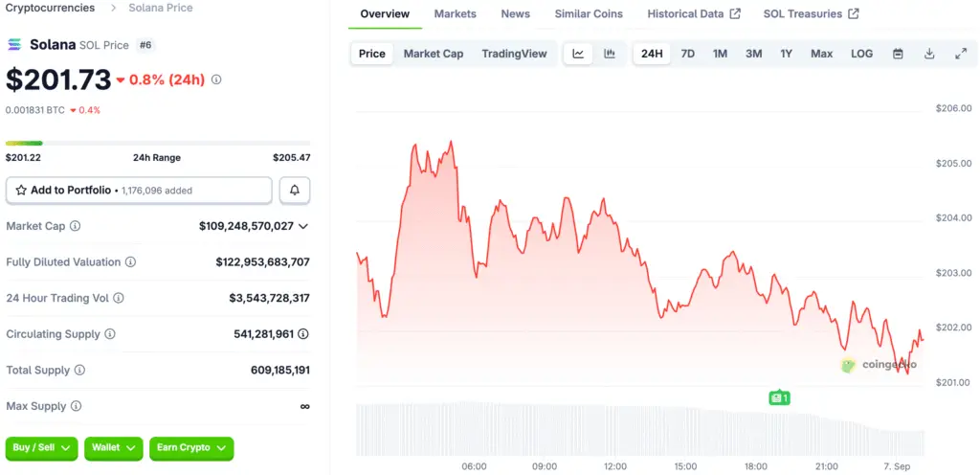The width and height of the screenshot is (980, 475).
Task: Click info icon next to Circulating Supply label
Action: click(x=110, y=334)
